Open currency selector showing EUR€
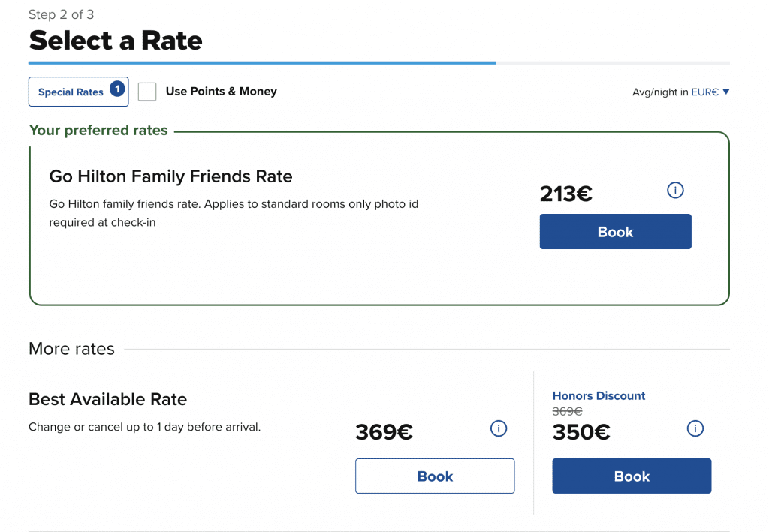The width and height of the screenshot is (769, 532). click(710, 92)
